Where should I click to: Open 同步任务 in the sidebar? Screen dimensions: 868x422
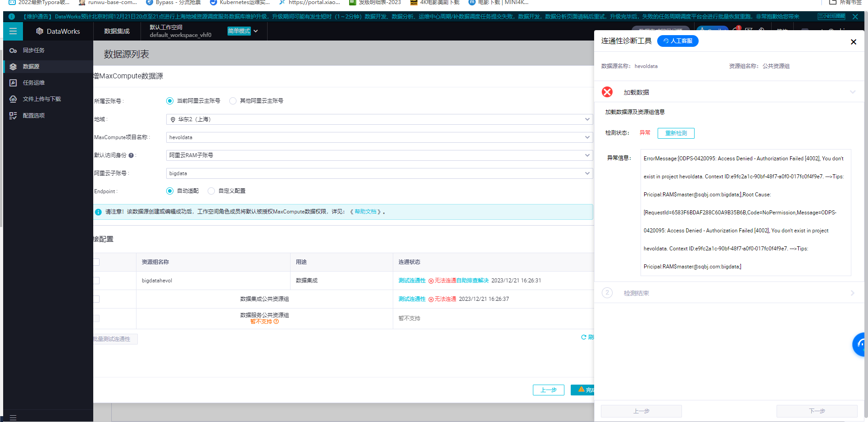(34, 50)
